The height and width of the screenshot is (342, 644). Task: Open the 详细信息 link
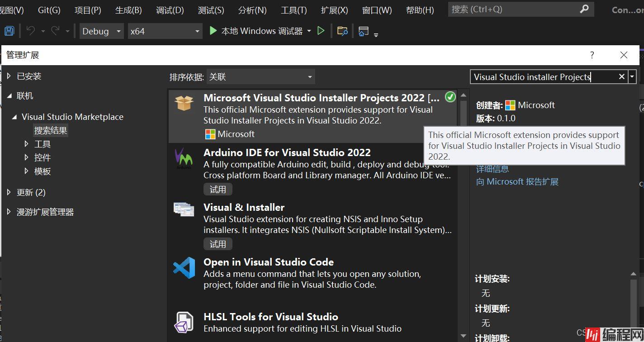pyautogui.click(x=492, y=169)
